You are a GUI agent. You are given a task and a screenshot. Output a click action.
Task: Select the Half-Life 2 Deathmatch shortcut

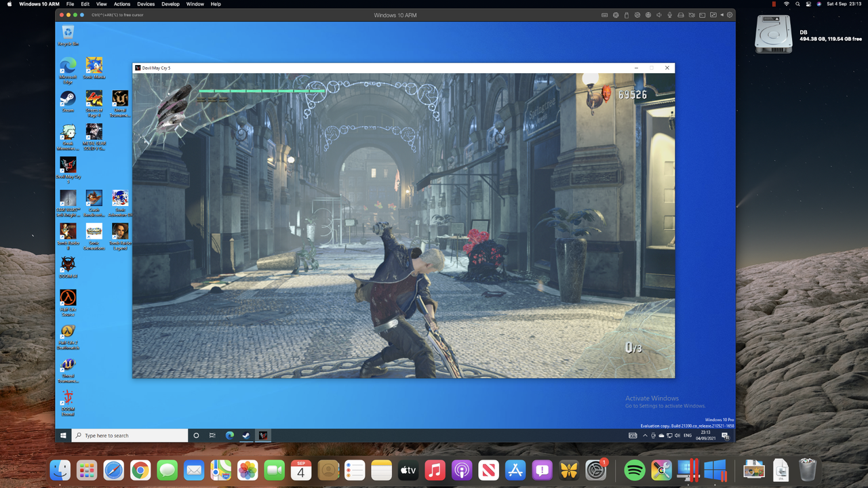(x=68, y=336)
